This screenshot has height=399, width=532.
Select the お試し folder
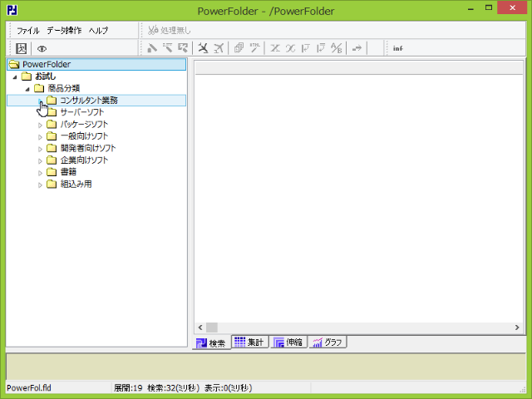[46, 76]
